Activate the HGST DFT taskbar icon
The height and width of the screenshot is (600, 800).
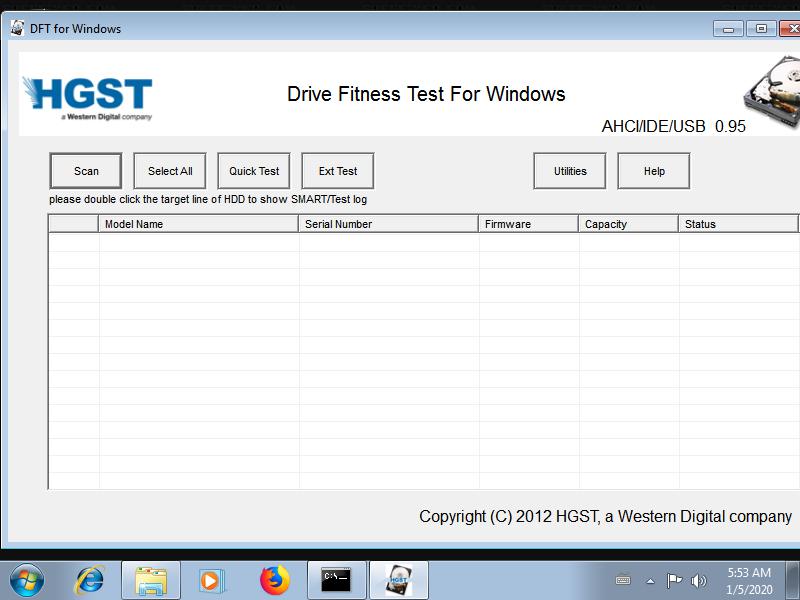coord(399,581)
